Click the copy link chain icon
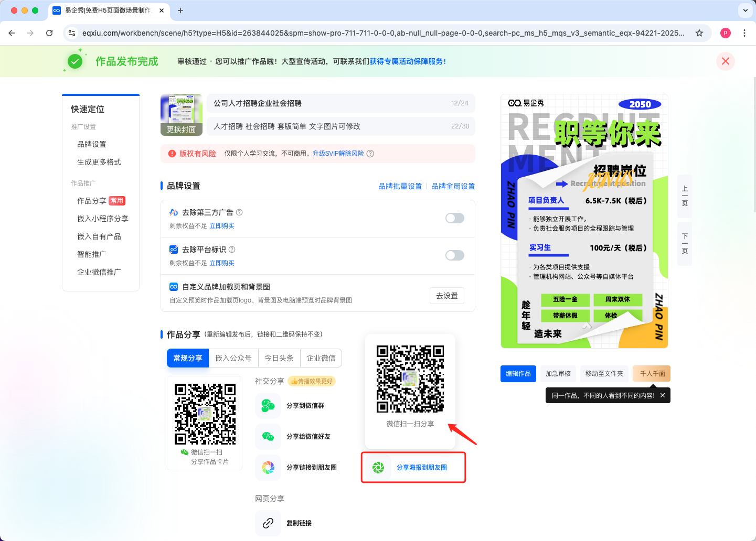Viewport: 756px width, 541px height. (268, 523)
